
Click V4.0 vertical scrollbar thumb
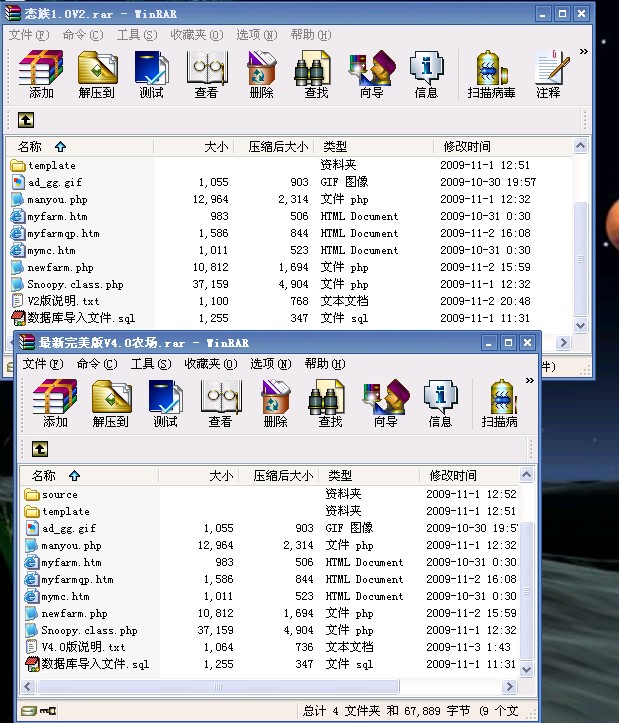[x=527, y=591]
